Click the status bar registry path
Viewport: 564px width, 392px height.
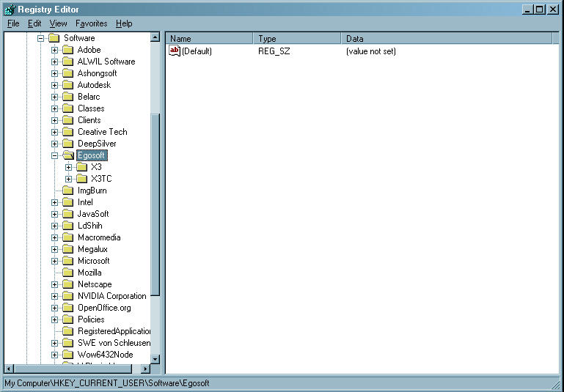107,383
